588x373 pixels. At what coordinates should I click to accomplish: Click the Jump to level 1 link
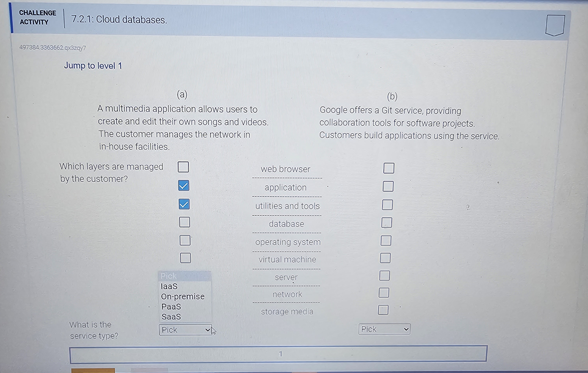[x=93, y=66]
